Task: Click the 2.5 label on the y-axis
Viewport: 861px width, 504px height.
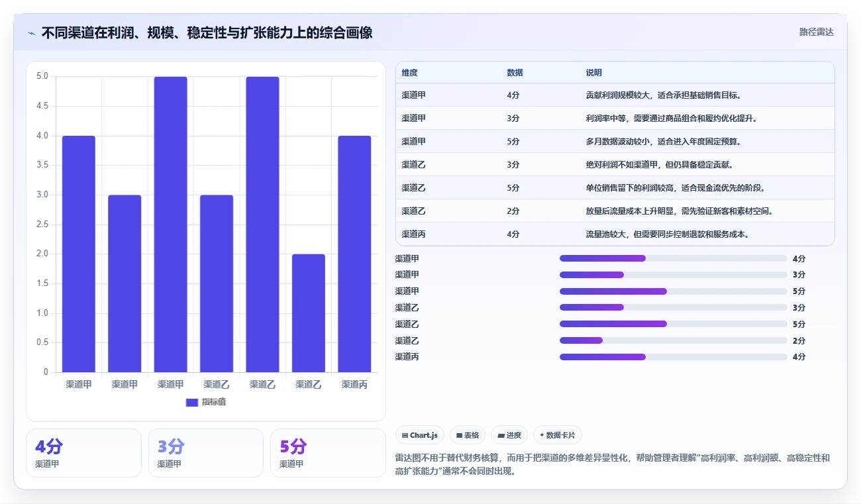Action: click(x=42, y=225)
